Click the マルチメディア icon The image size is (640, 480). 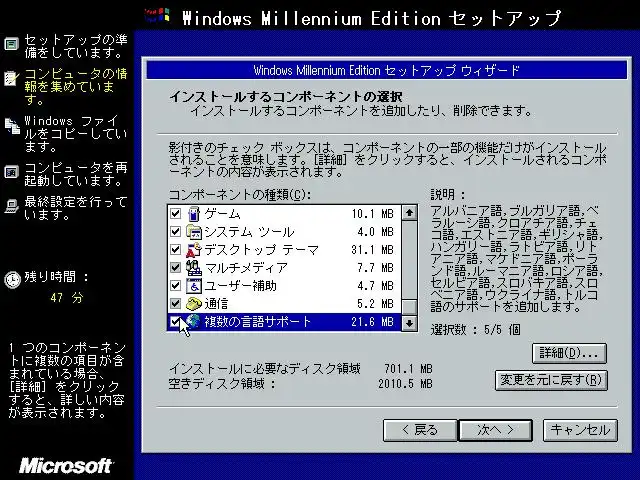point(194,268)
